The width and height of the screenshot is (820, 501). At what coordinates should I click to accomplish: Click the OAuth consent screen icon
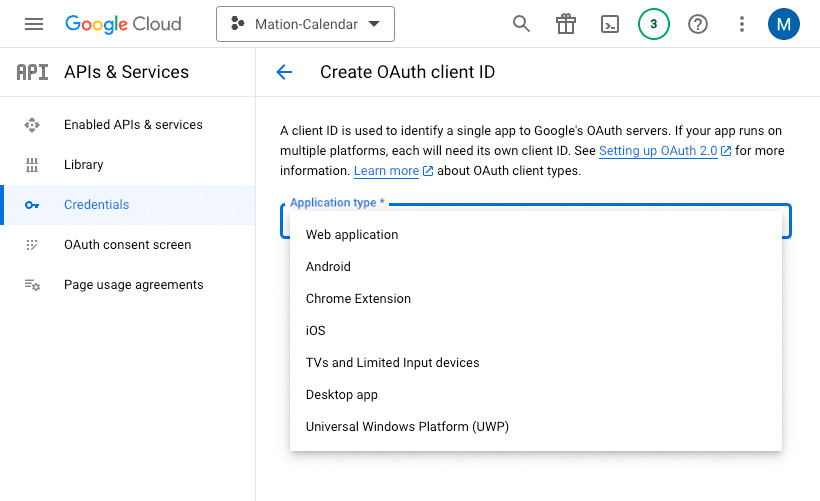click(32, 245)
